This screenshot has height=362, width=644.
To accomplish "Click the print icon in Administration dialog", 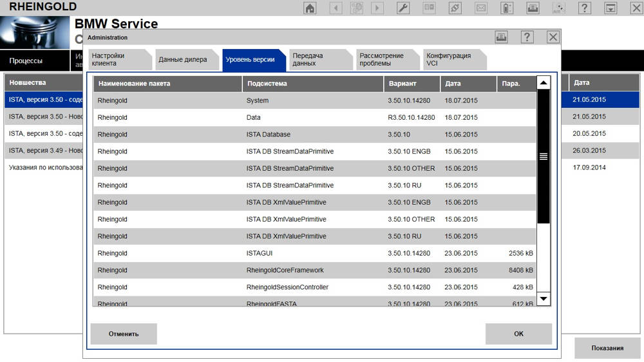I will (501, 37).
